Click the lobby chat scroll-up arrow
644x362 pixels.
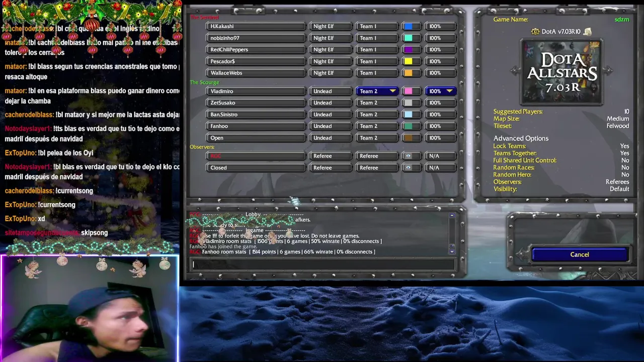452,215
